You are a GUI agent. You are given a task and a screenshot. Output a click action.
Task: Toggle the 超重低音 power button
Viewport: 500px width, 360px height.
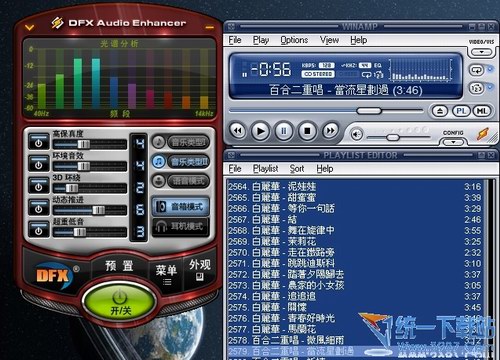(39, 229)
